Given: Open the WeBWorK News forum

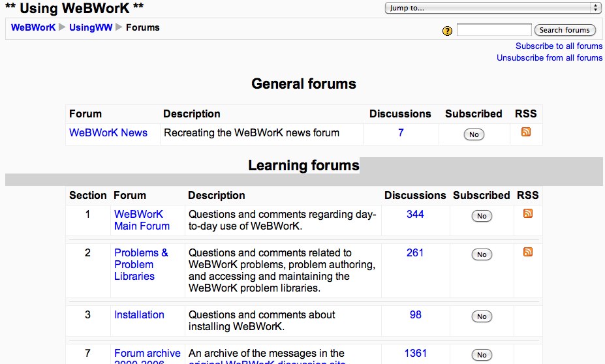Looking at the screenshot, I should coord(108,132).
